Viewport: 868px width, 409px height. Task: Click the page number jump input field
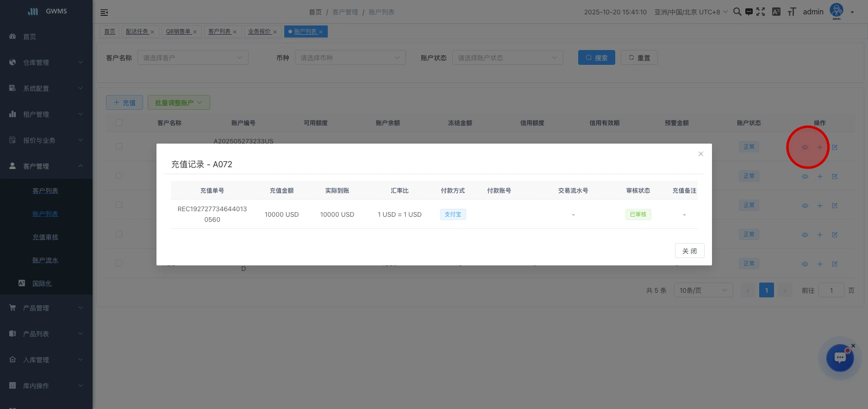(831, 290)
